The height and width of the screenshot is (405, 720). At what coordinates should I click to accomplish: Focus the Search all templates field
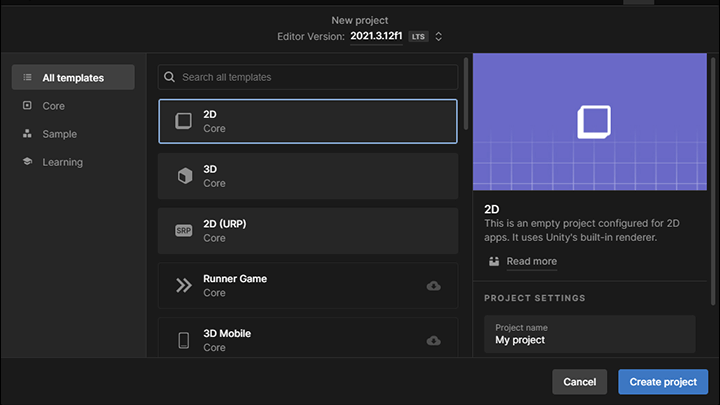(x=308, y=77)
